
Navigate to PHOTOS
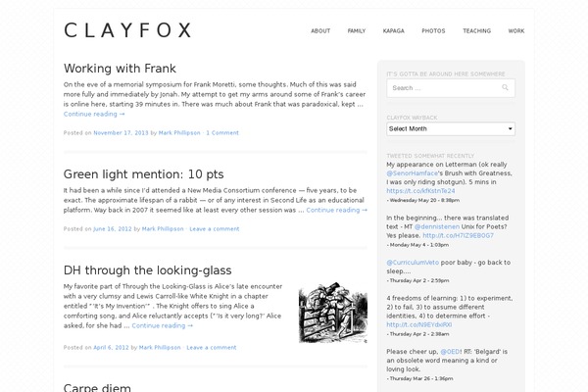point(433,30)
